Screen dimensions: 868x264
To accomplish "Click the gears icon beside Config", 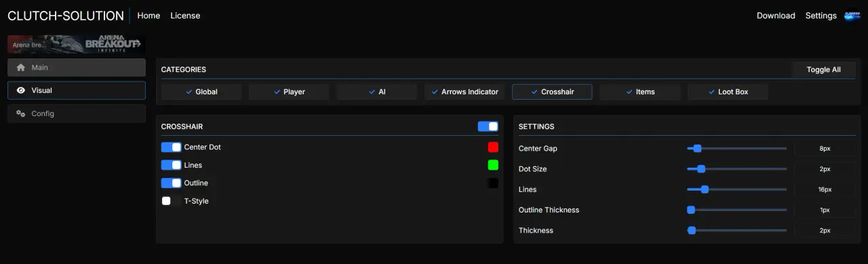I will pyautogui.click(x=21, y=113).
